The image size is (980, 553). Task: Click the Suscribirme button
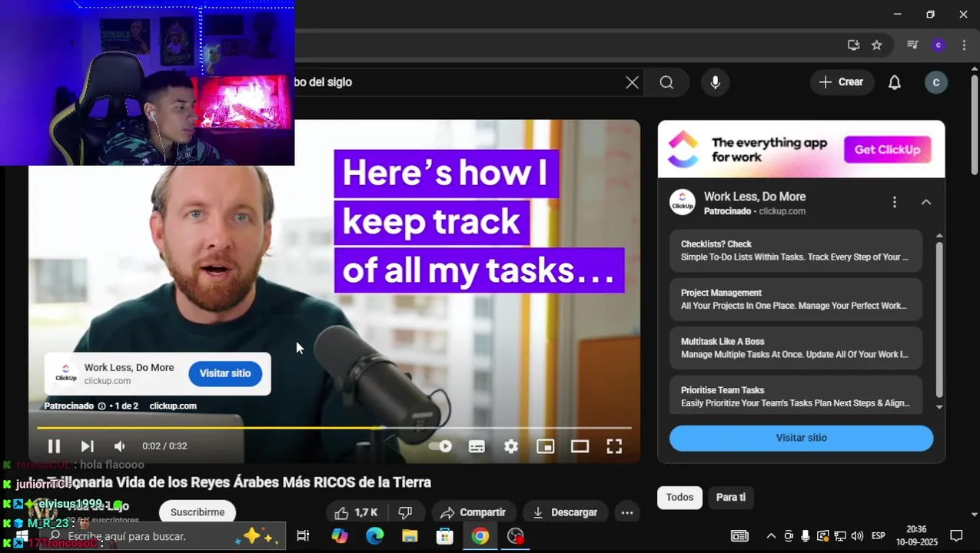click(x=198, y=512)
